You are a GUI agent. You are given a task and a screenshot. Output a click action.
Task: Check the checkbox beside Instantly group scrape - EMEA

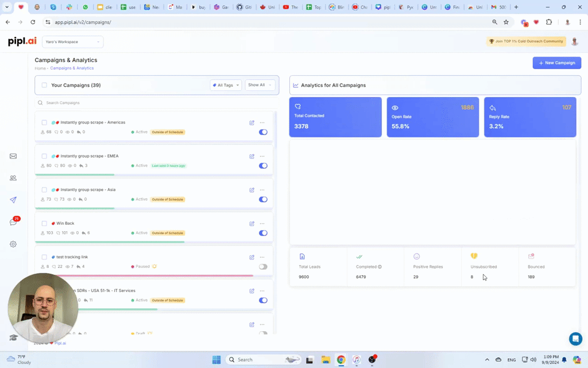click(44, 156)
